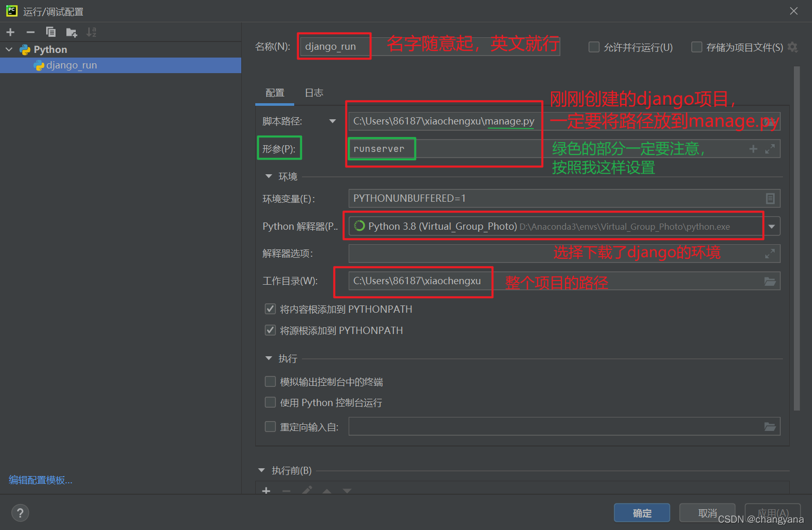Click the PyCharm logo in title bar
Screen dimensions: 812x530
12,11
